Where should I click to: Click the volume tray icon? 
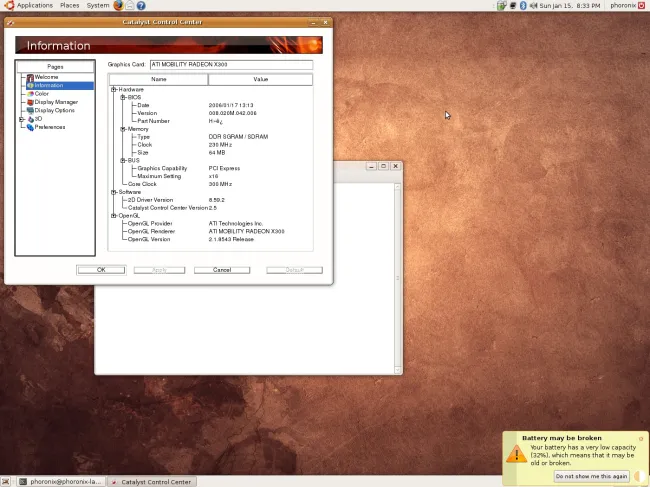tap(533, 5)
